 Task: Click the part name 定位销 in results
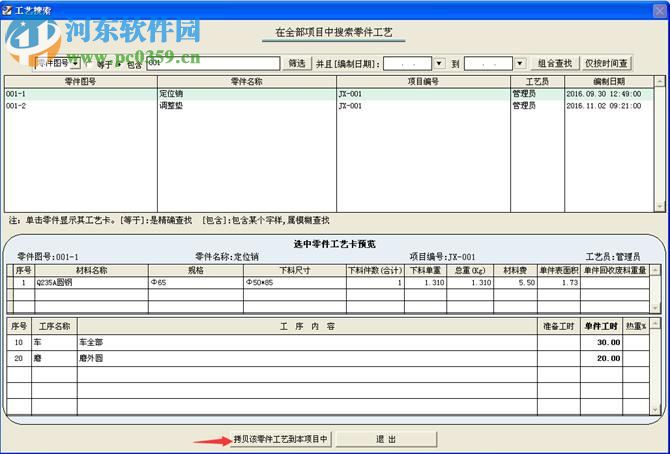[x=171, y=94]
